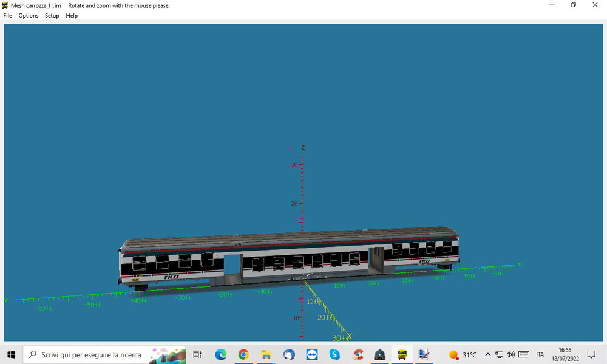Click the '-60 ft' label on green axis
Image resolution: width=607 pixels, height=364 pixels.
tap(43, 308)
